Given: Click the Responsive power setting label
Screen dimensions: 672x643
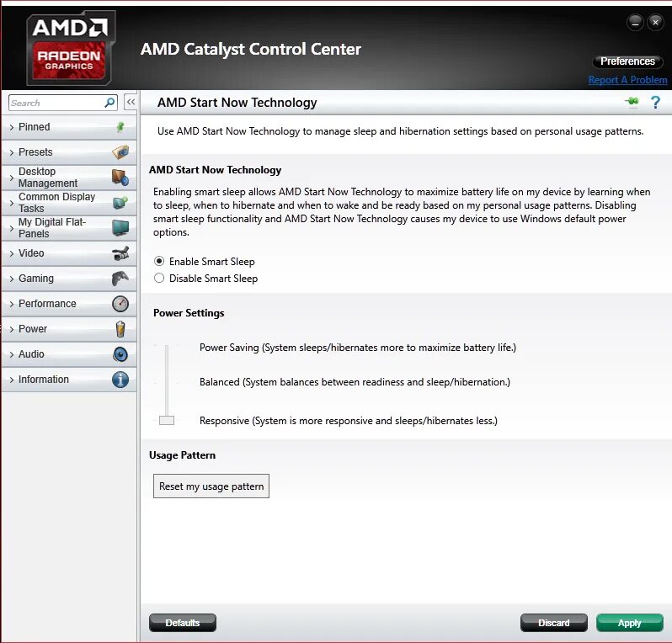Looking at the screenshot, I should 349,421.
